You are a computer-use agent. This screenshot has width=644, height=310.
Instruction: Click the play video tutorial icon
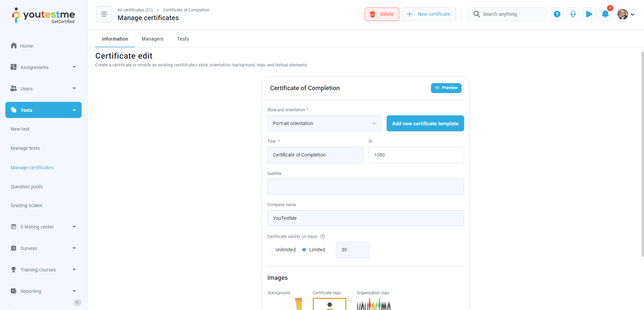tap(589, 14)
